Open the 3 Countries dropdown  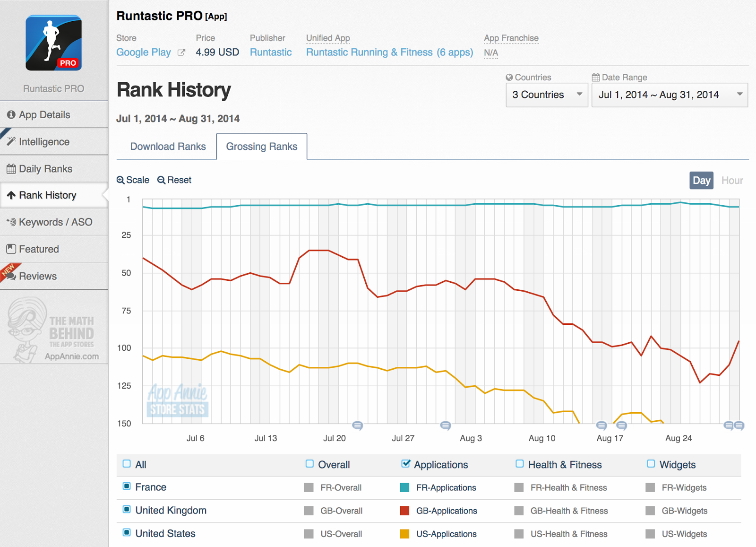(x=547, y=95)
